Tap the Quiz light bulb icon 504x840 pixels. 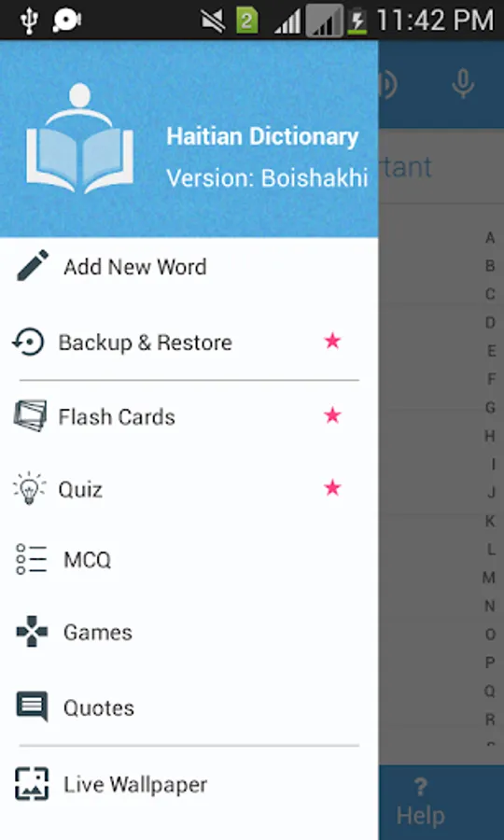pyautogui.click(x=30, y=488)
